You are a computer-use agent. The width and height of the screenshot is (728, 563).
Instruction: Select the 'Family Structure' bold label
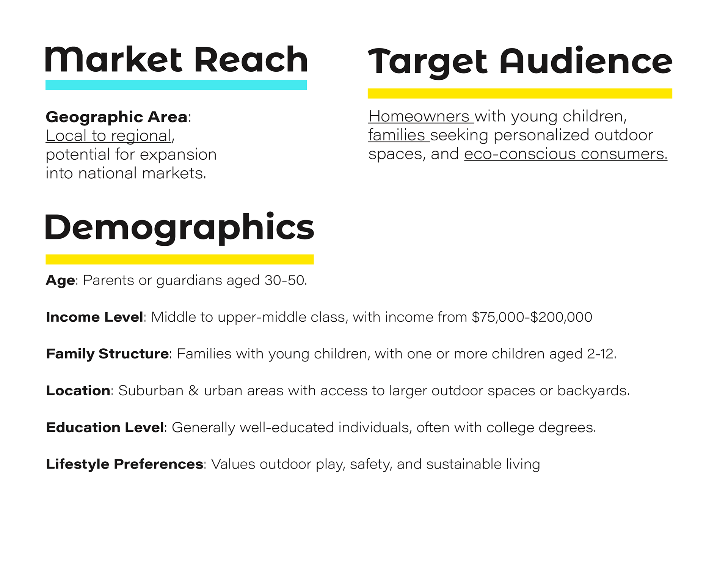[107, 354]
